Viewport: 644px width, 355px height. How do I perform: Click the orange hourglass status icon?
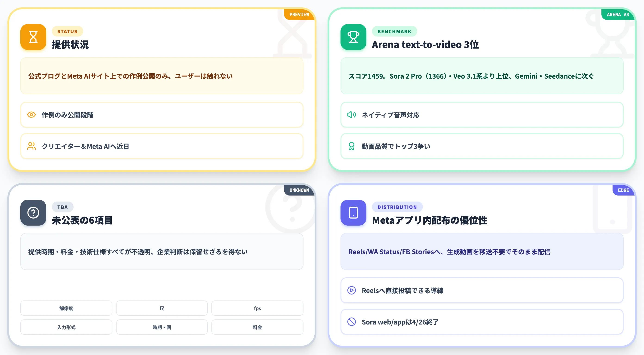[33, 37]
